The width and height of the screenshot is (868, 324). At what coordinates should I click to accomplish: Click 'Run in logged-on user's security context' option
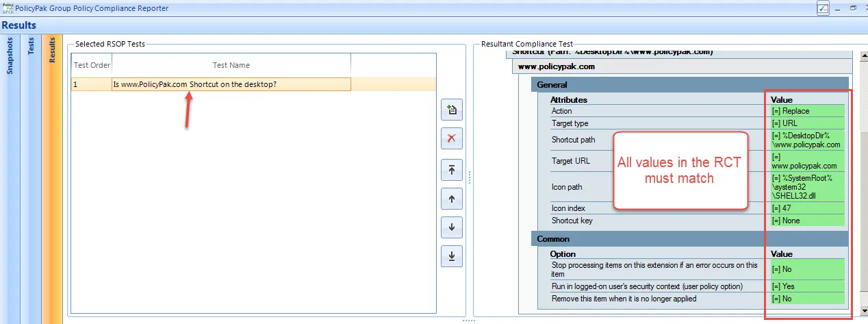point(646,286)
